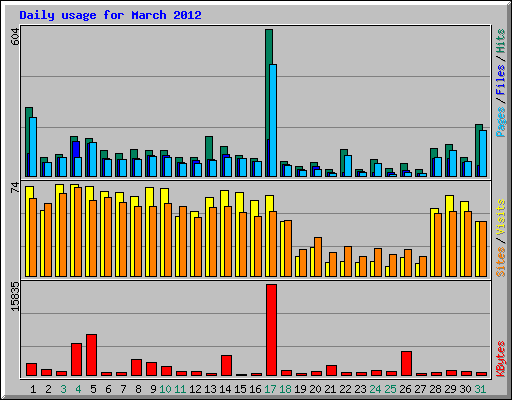Click the vertical 'Hits' legend label

(x=501, y=41)
